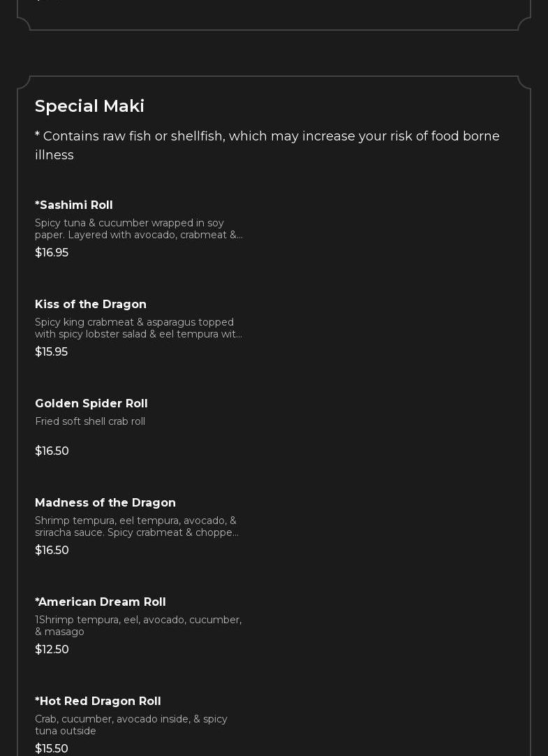The height and width of the screenshot is (756, 548).
Task: Click the Golden Spider Roll $16.50 price
Action: click(52, 451)
